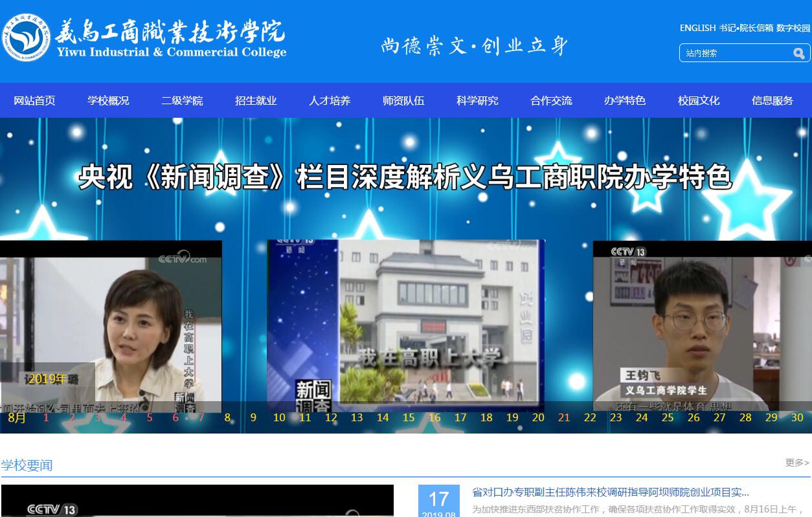Open 二级学院 menu
This screenshot has width=812, height=517.
pyautogui.click(x=182, y=100)
